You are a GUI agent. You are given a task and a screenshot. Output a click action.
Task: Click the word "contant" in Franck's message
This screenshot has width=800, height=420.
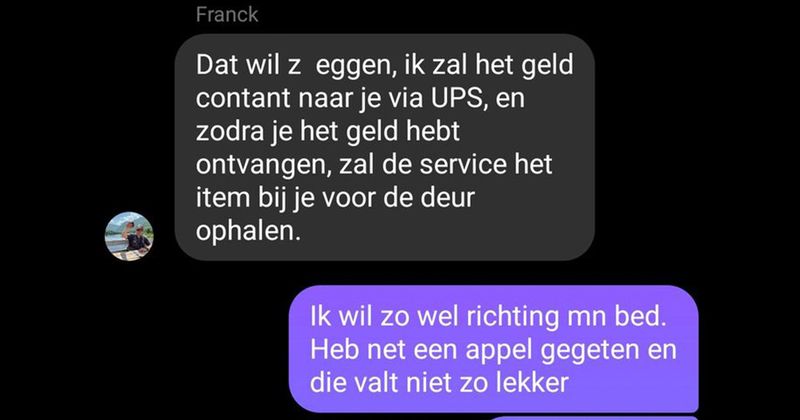[243, 97]
